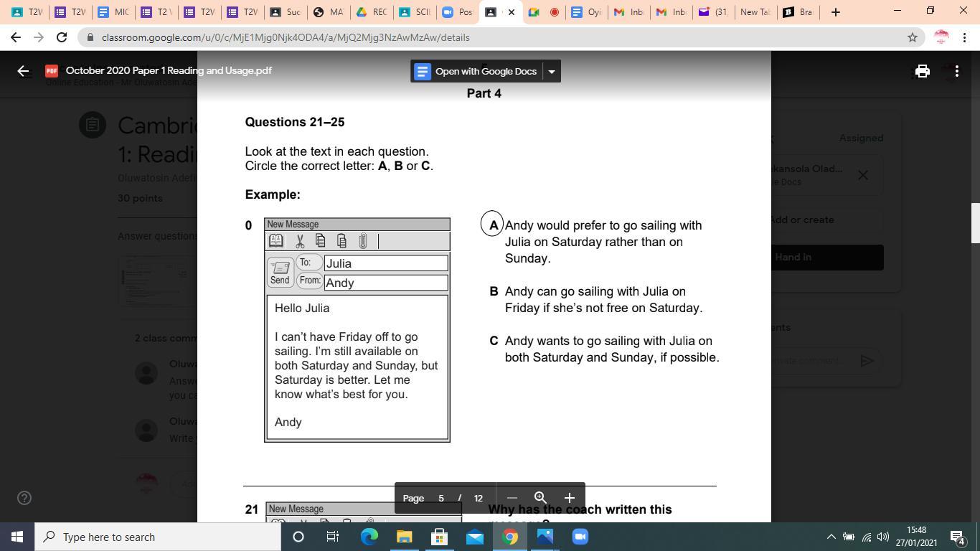Open the viewer's three-dot more actions menu
Screen dimensions: 980x551
click(x=957, y=71)
